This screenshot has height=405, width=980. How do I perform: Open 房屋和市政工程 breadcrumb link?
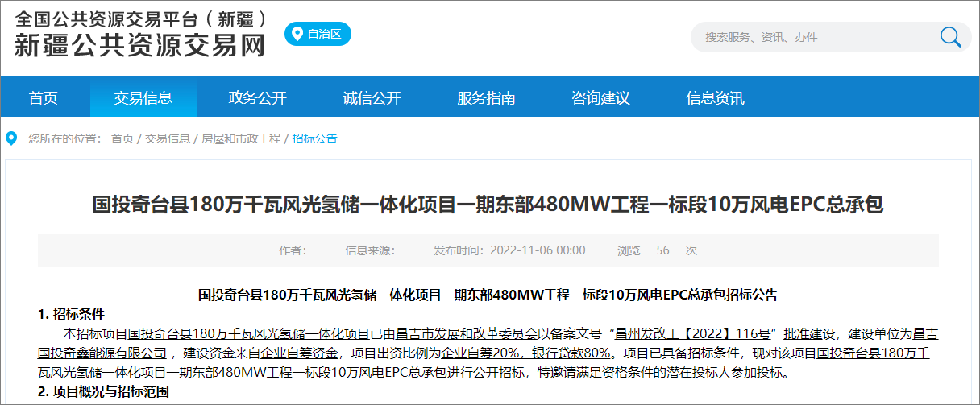[241, 138]
